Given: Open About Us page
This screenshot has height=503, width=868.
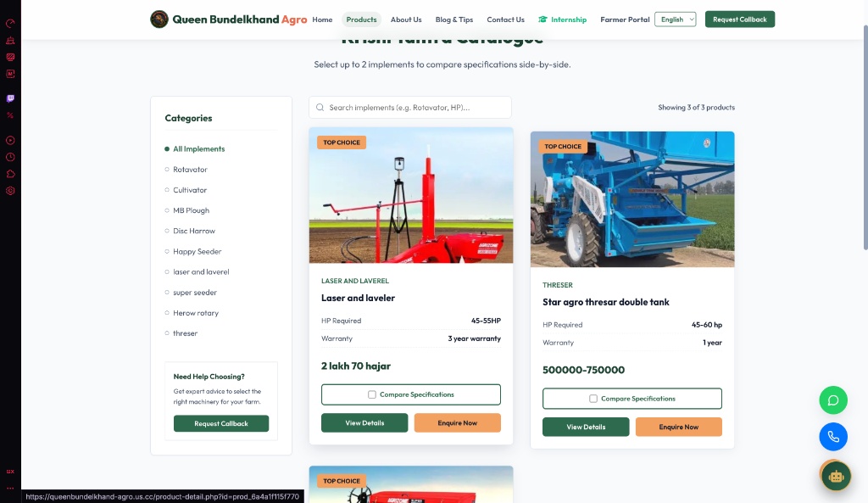Looking at the screenshot, I should 406,20.
